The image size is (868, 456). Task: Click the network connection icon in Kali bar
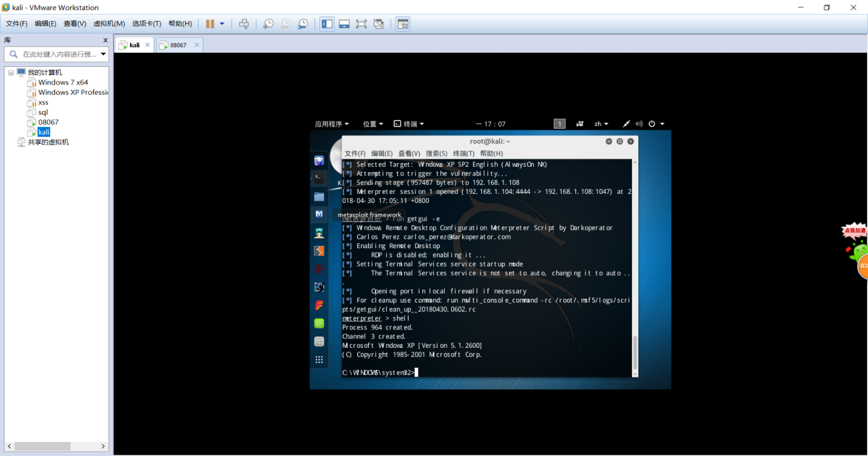626,124
